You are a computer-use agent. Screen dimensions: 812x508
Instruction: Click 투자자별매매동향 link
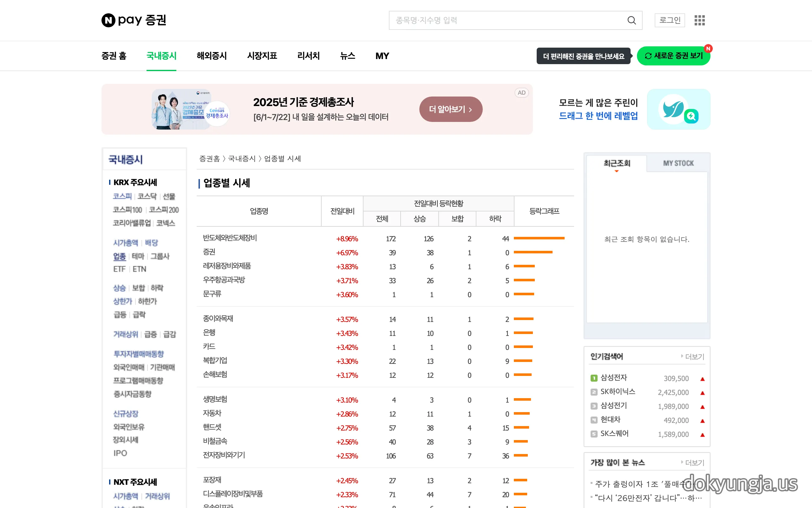(139, 354)
